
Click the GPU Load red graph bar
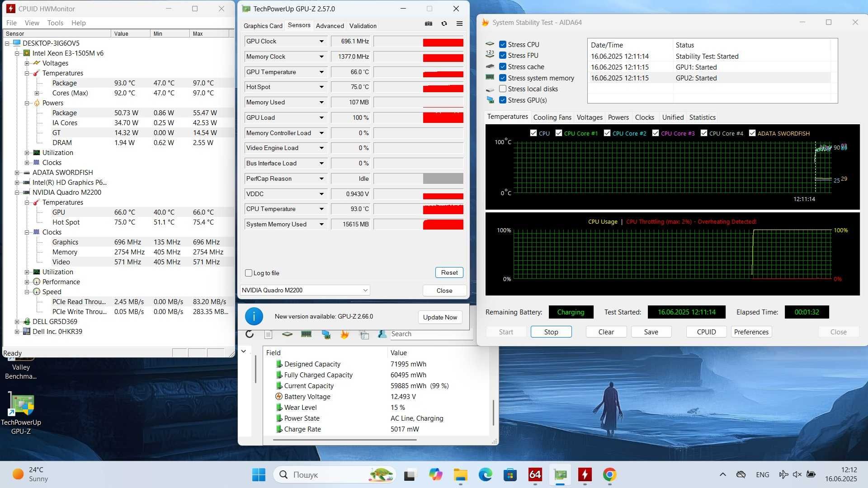tap(443, 117)
